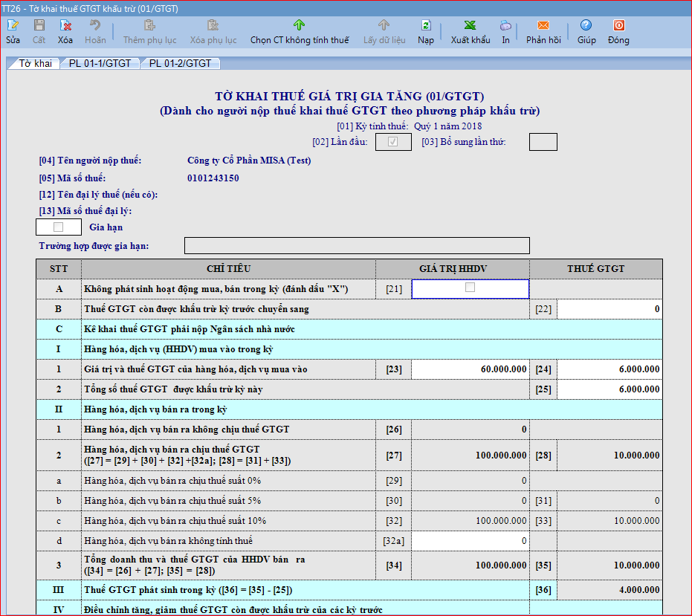Click the Lấy dữ liệu icon
Screen dimensions: 692x616
tap(384, 25)
